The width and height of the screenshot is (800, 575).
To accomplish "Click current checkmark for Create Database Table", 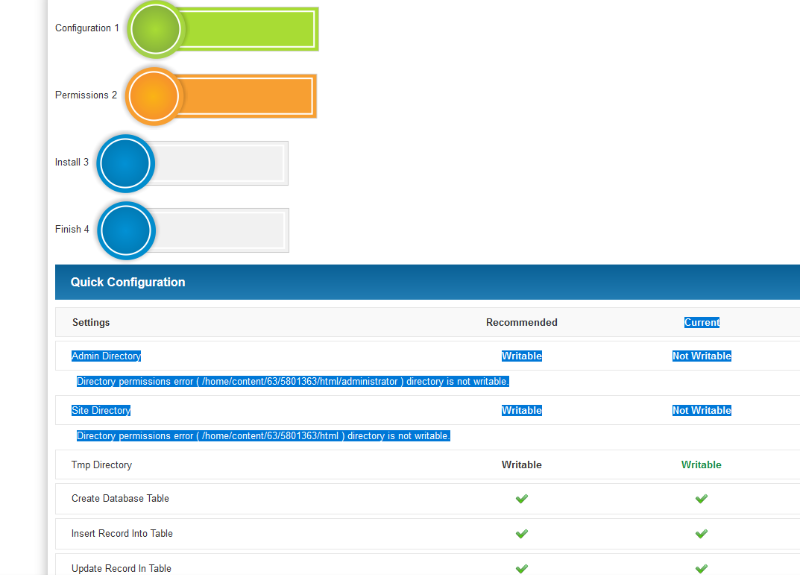I will click(x=701, y=499).
